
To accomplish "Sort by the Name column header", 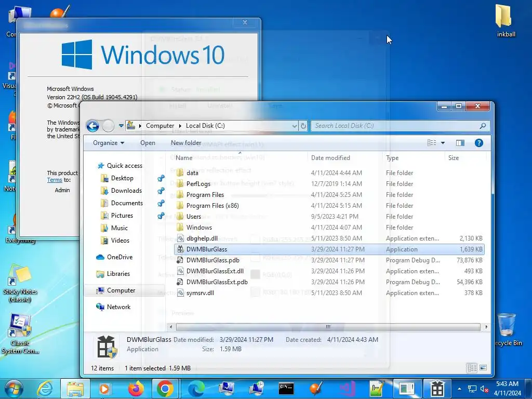I will coord(184,158).
